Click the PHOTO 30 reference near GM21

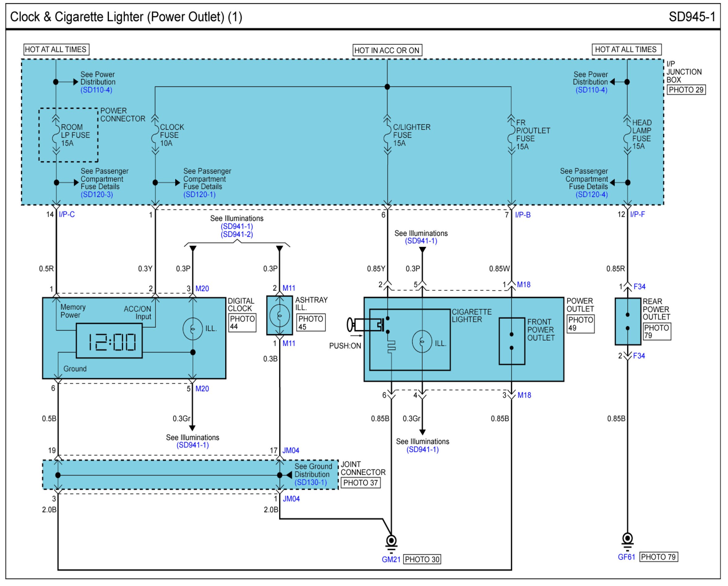coord(422,559)
